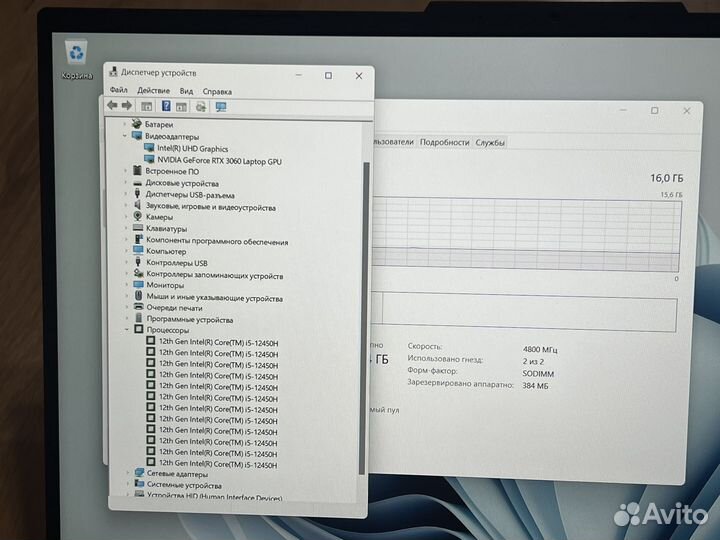Select the Устройства HID row
This screenshot has width=720, height=540.
tap(214, 497)
